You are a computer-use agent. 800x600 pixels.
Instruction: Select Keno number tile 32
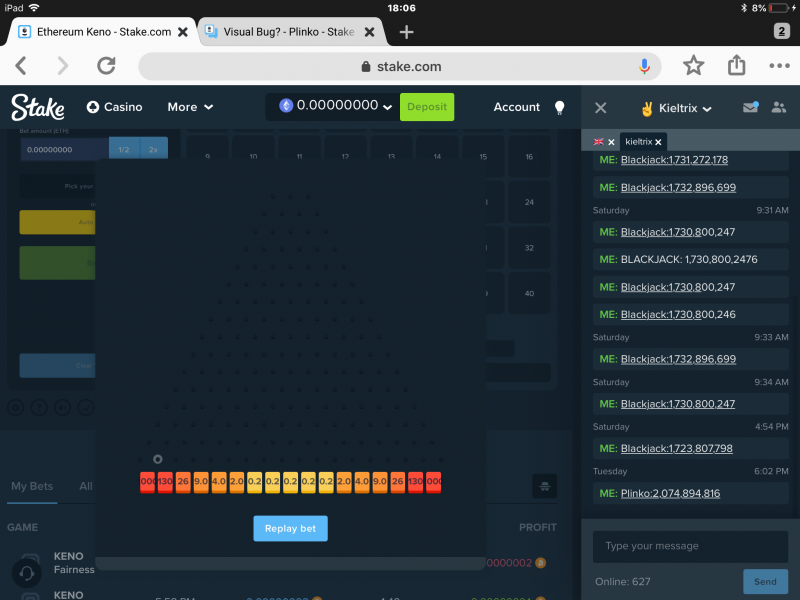coord(529,248)
